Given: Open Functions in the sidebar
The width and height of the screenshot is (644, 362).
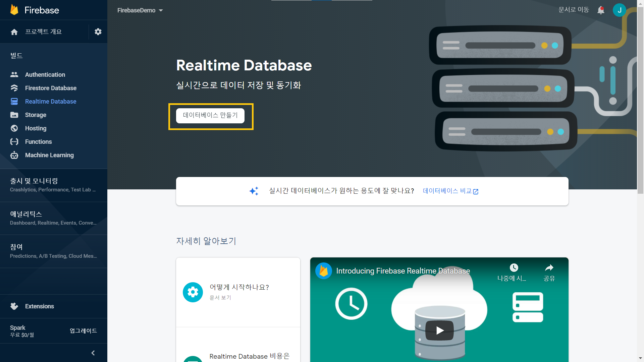Looking at the screenshot, I should (x=38, y=142).
